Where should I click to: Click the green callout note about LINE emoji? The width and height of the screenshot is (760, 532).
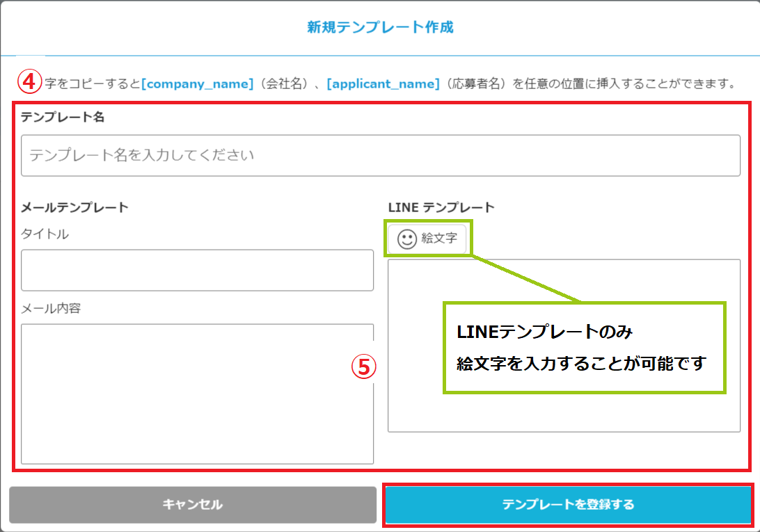585,348
